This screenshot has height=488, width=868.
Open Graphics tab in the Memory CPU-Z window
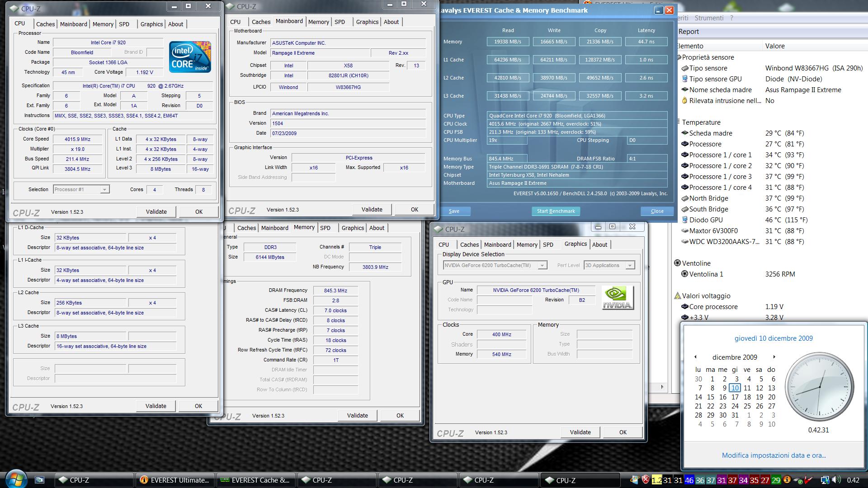coord(353,228)
